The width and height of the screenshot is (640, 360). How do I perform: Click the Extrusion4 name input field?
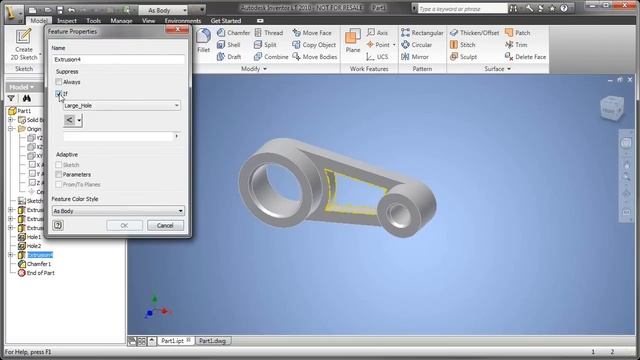pos(118,60)
